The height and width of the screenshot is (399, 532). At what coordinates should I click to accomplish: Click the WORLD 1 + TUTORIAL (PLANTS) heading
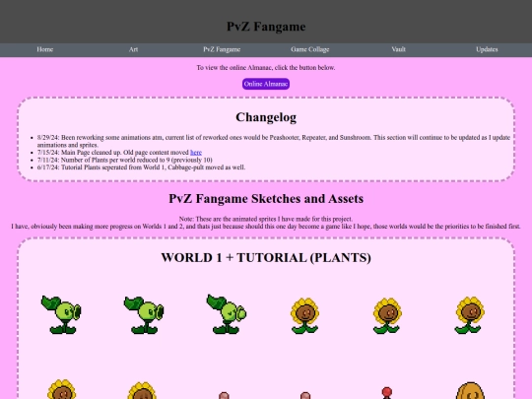[x=266, y=257]
